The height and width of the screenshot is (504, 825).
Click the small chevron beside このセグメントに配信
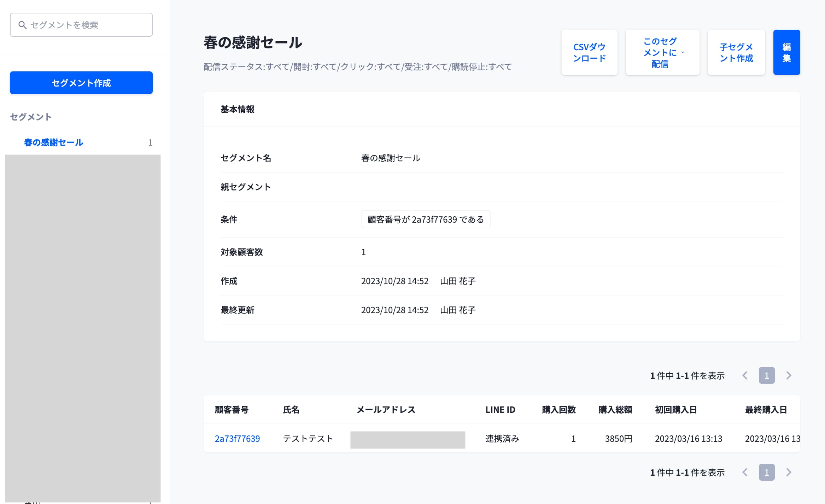683,52
